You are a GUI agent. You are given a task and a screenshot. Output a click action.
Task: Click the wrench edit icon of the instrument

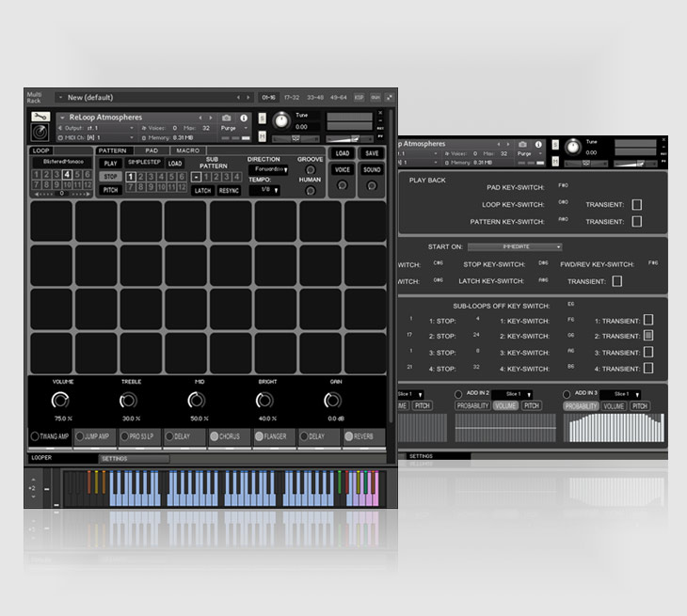pos(40,118)
